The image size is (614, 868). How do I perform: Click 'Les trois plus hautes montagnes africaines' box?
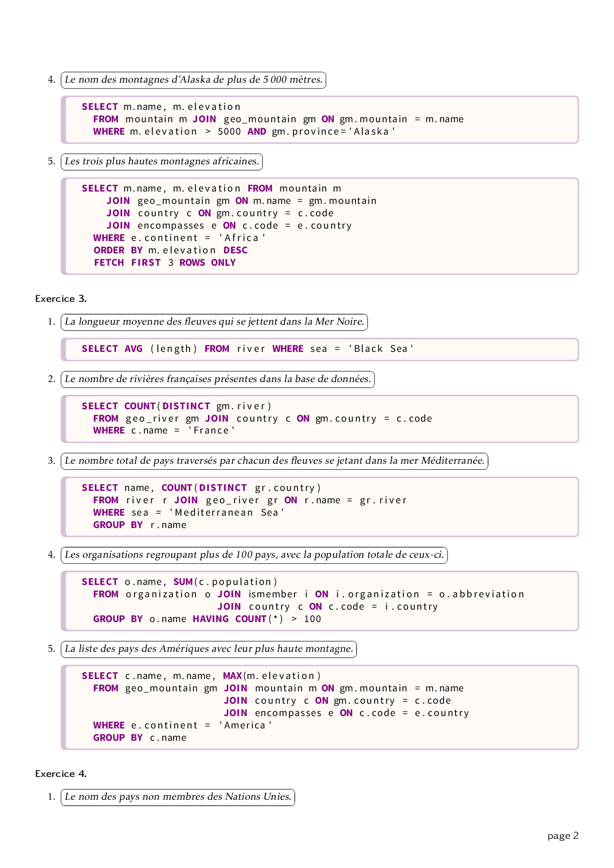(161, 161)
